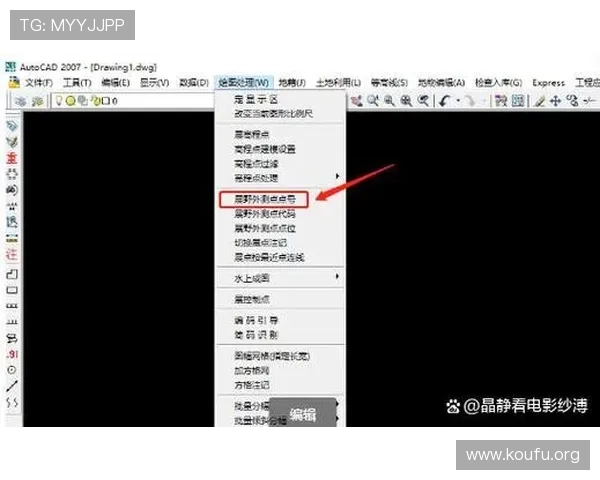
Task: Open the 数据(D) menu
Action: tap(194, 82)
